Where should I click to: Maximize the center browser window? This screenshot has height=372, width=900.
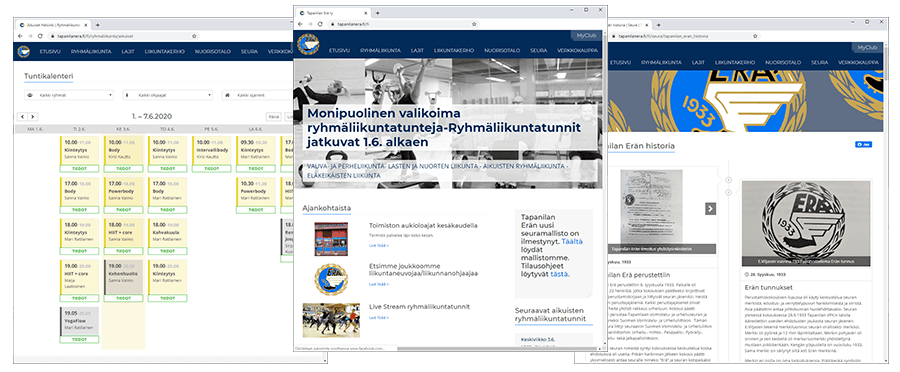click(x=586, y=10)
